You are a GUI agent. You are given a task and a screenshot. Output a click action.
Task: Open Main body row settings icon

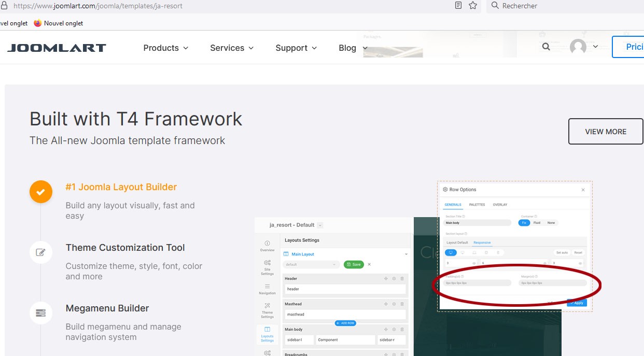[394, 329]
